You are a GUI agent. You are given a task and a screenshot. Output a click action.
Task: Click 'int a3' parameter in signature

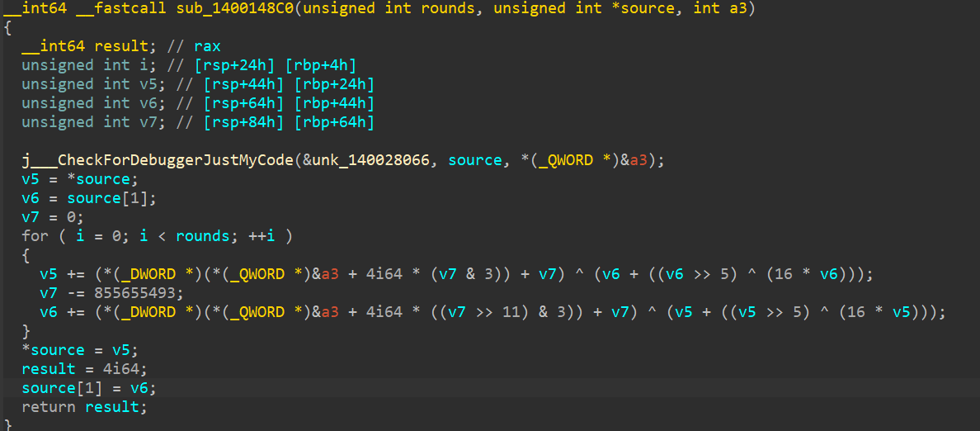[x=721, y=10]
